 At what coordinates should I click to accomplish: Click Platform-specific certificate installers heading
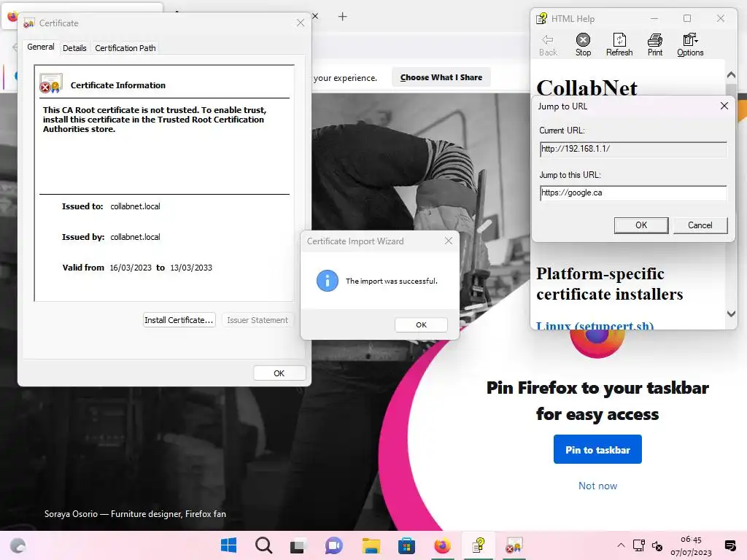click(609, 284)
